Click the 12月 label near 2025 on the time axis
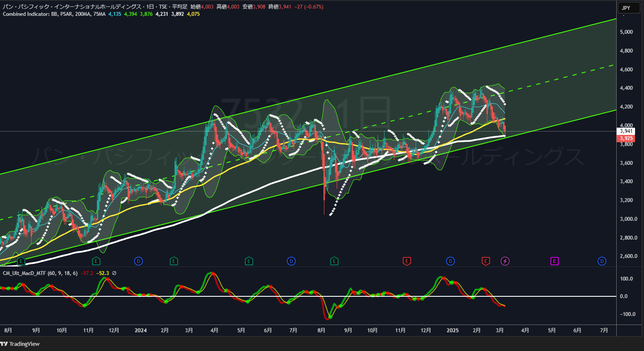The height and width of the screenshot is (351, 644). [426, 331]
